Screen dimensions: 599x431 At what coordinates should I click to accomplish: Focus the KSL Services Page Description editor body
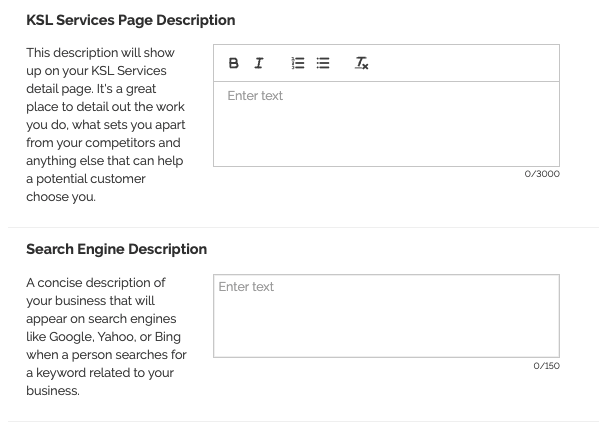click(387, 124)
